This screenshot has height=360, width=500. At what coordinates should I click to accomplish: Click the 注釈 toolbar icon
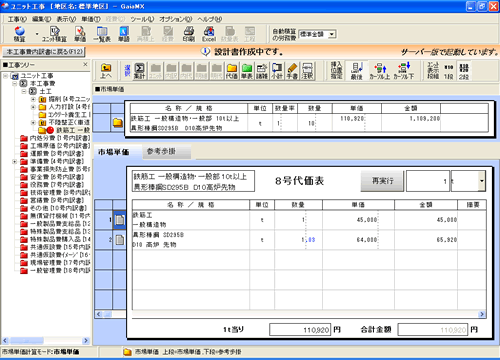pos(307,71)
